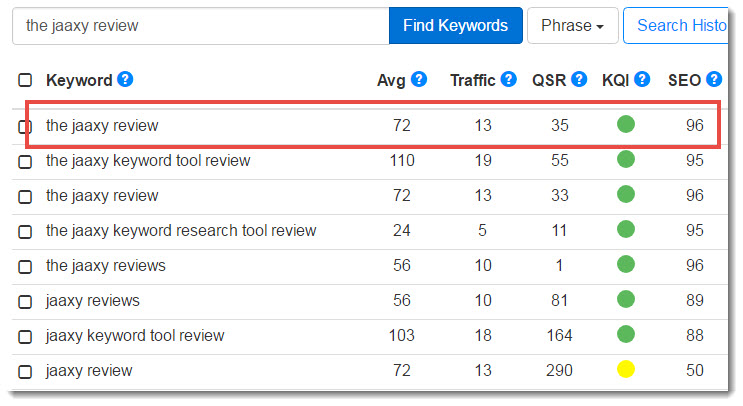Click Traffic value 19
This screenshot has height=406, width=743.
coord(483,161)
